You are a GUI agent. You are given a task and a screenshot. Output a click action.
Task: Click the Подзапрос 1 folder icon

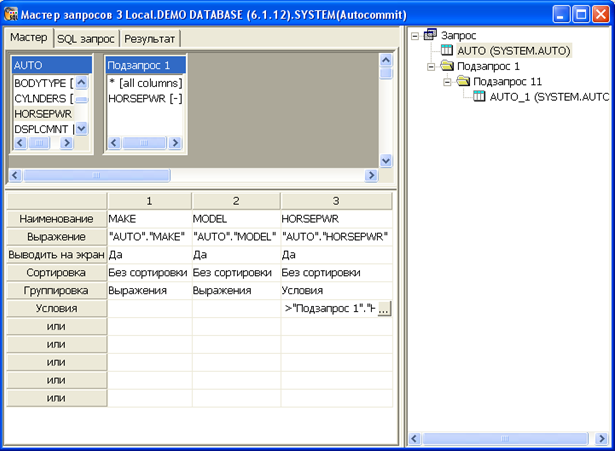447,66
